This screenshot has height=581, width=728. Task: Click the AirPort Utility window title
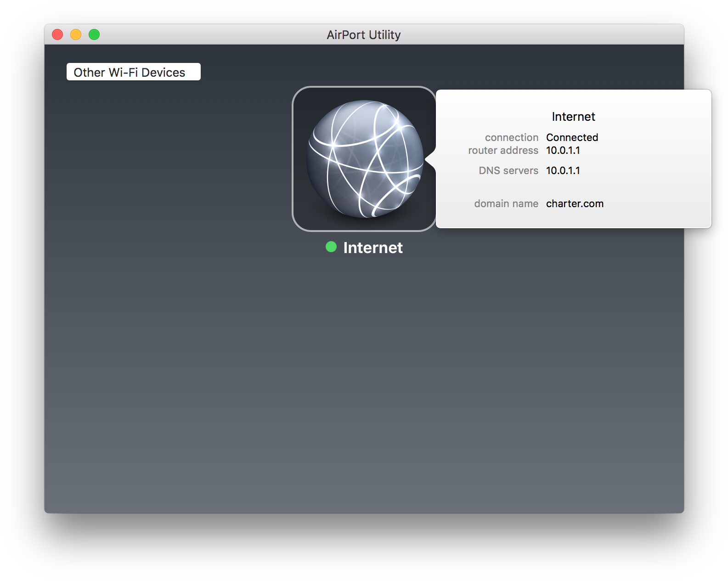click(364, 35)
